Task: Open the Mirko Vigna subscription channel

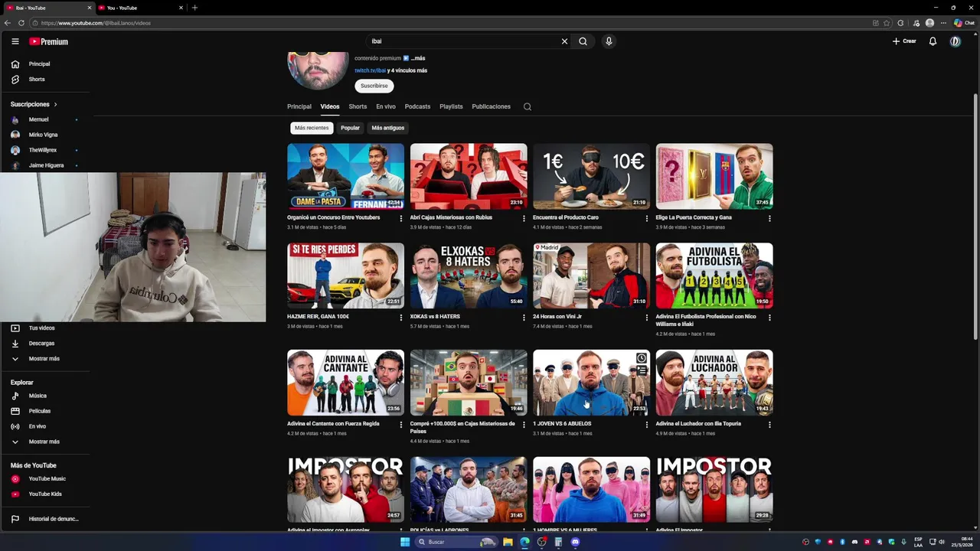Action: click(x=43, y=135)
